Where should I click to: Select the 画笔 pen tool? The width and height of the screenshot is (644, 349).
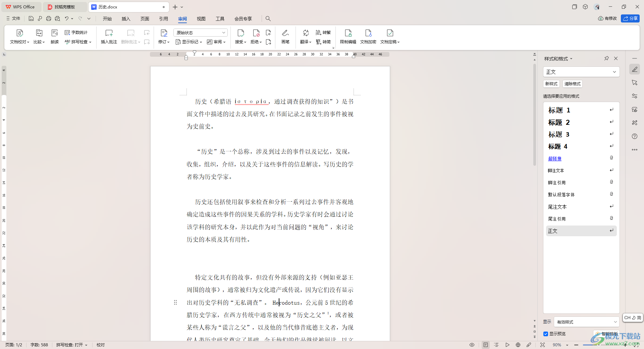(285, 37)
